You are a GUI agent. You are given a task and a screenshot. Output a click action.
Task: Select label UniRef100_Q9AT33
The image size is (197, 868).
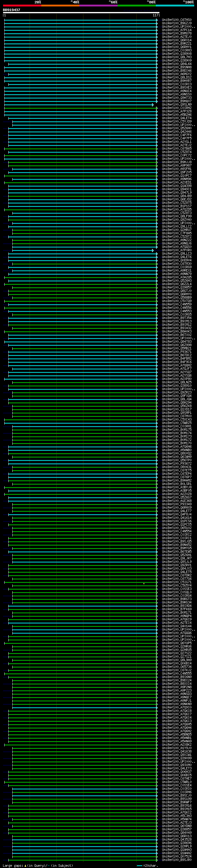[x=177, y=98]
